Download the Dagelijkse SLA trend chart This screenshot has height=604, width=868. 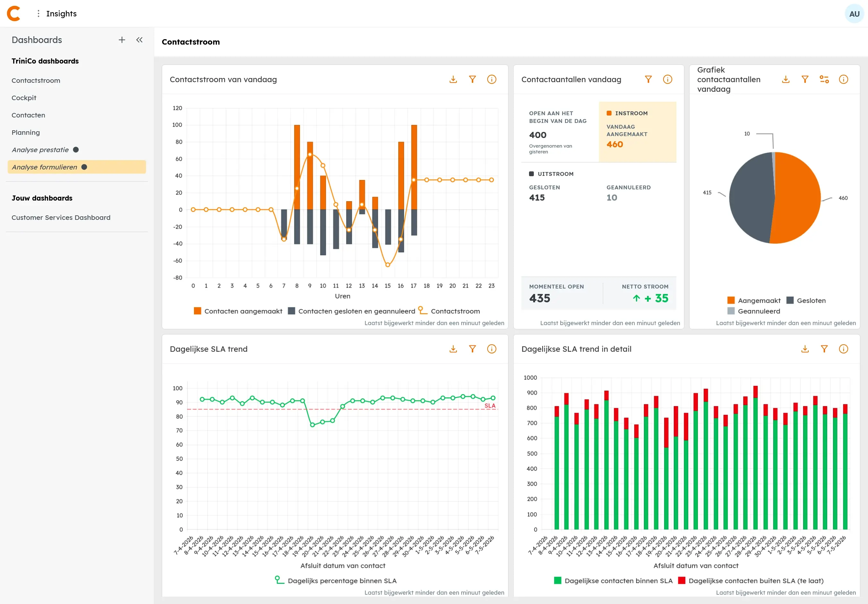click(453, 349)
